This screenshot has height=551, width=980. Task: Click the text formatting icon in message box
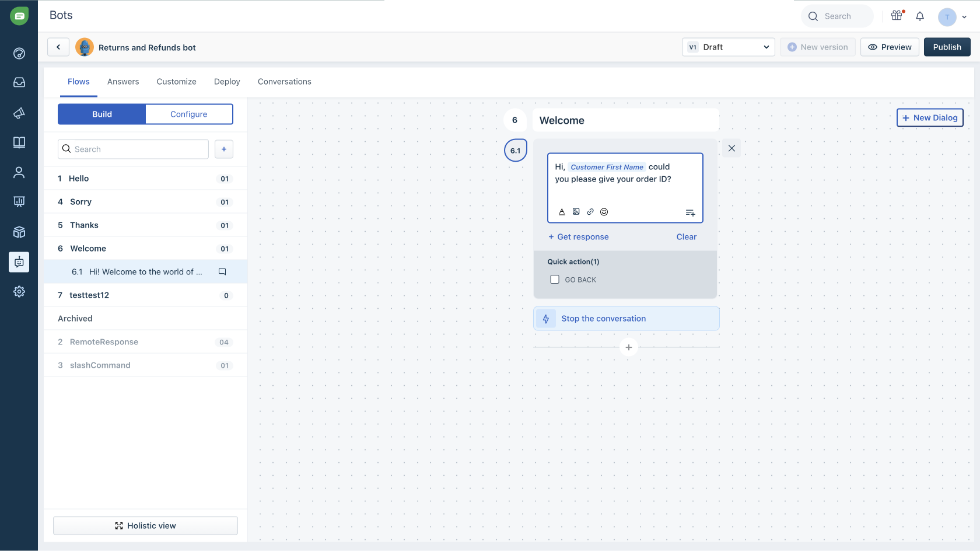(562, 211)
